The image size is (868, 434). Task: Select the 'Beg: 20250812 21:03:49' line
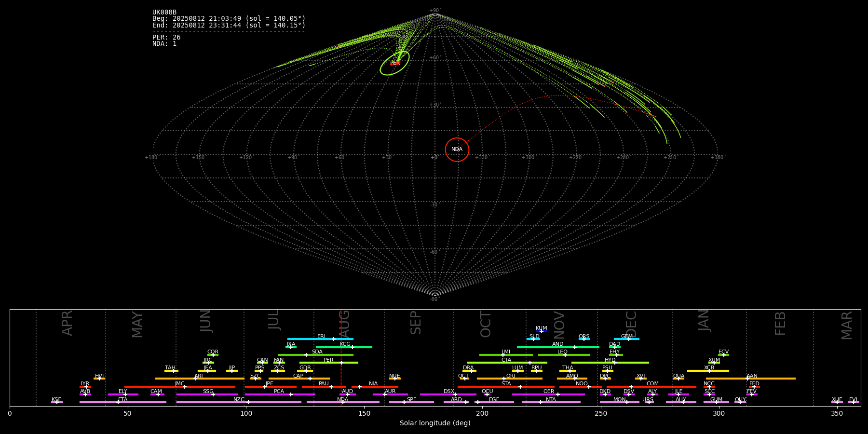229,19
